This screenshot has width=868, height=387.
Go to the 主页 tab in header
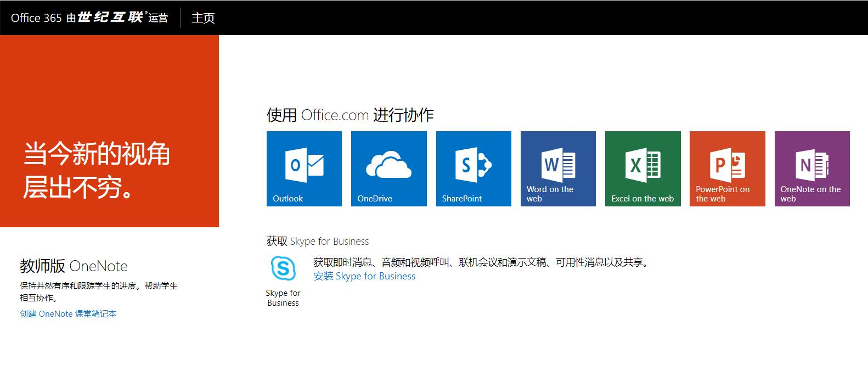[202, 18]
